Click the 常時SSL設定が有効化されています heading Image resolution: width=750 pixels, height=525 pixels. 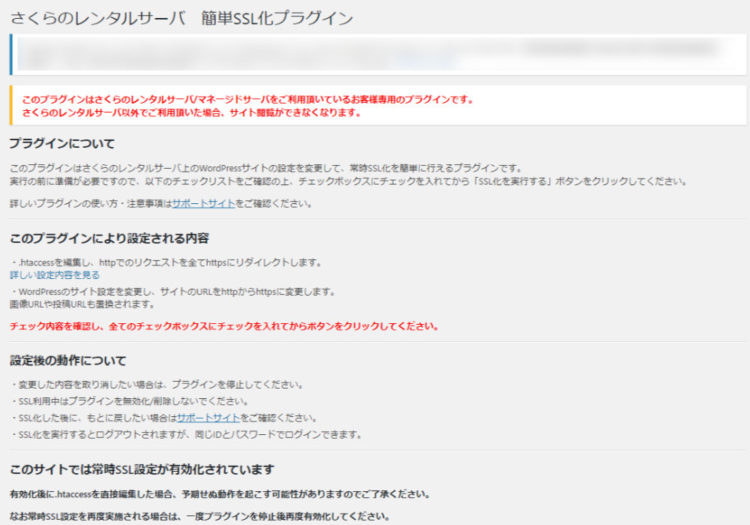click(x=142, y=470)
